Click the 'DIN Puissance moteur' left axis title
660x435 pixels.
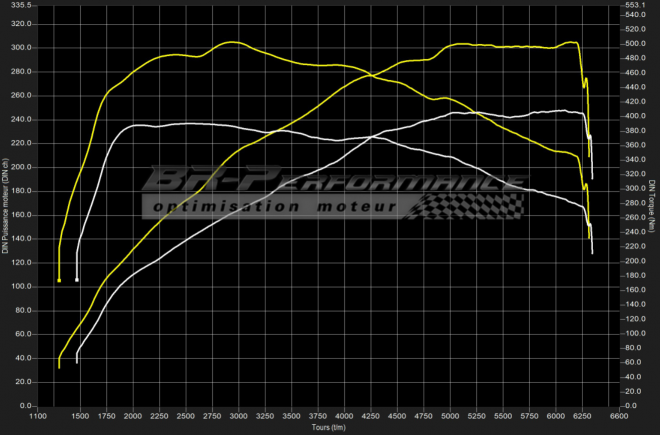[5, 212]
